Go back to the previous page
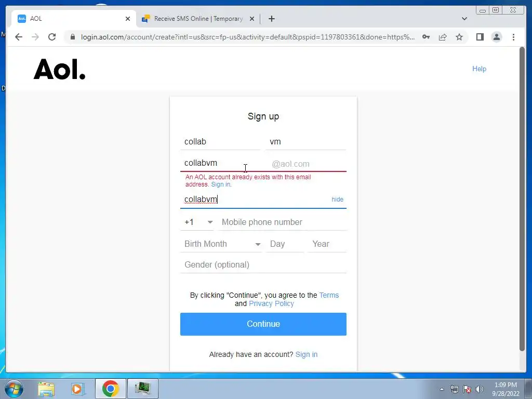This screenshot has height=399, width=532. [x=19, y=37]
